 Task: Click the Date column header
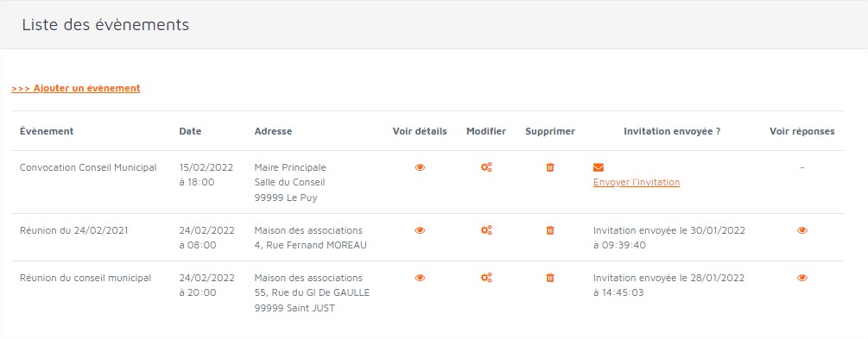tap(190, 131)
